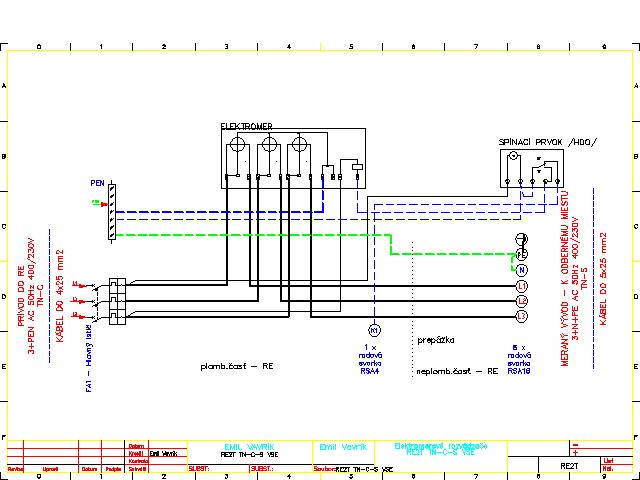This screenshot has height=480, width=640.
Task: Click the small relay rectangle in Elektromer
Action: click(x=358, y=166)
